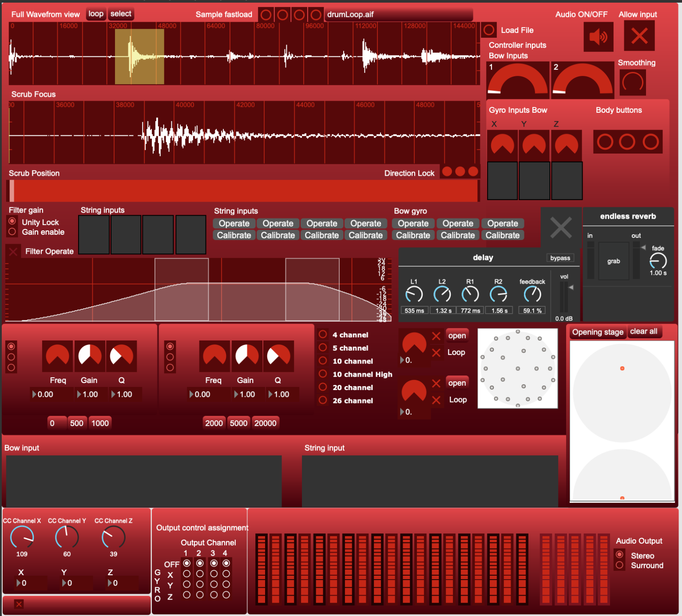Click the large X beside Bow gyro
The image size is (682, 616).
[x=561, y=228]
